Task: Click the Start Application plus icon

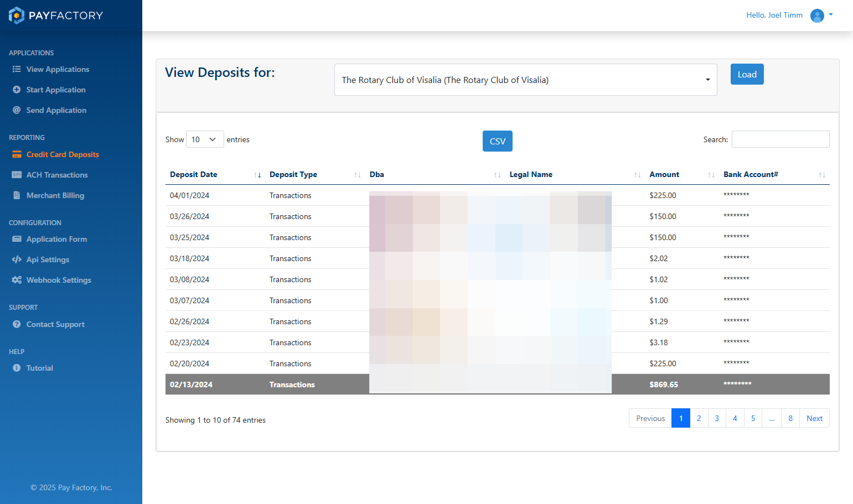Action: (17, 90)
